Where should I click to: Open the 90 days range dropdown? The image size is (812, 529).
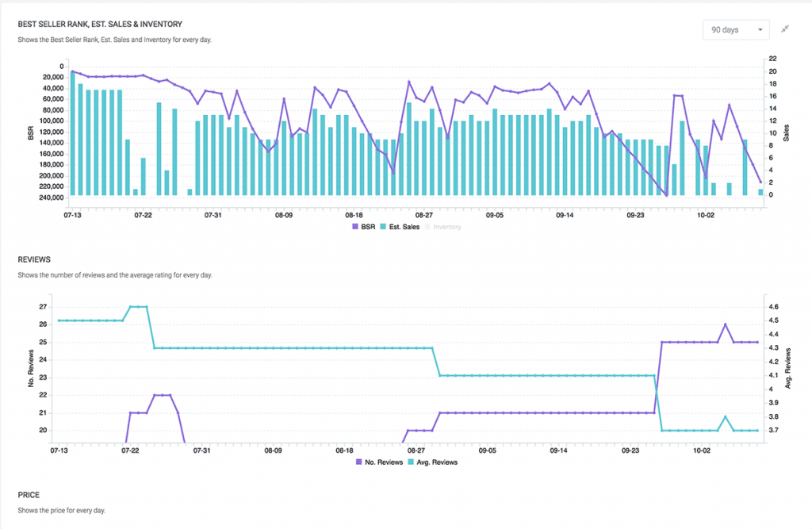(735, 29)
